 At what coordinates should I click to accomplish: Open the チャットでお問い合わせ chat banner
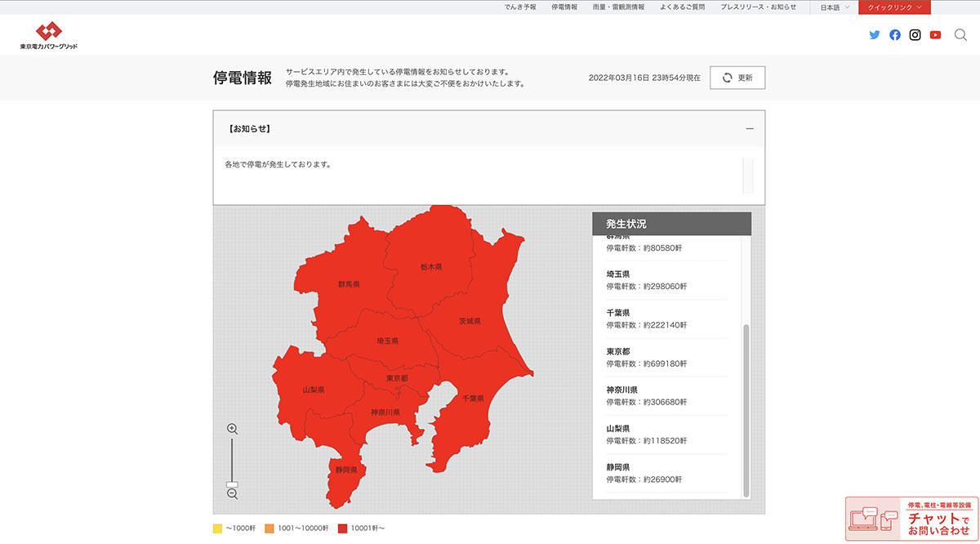911,519
